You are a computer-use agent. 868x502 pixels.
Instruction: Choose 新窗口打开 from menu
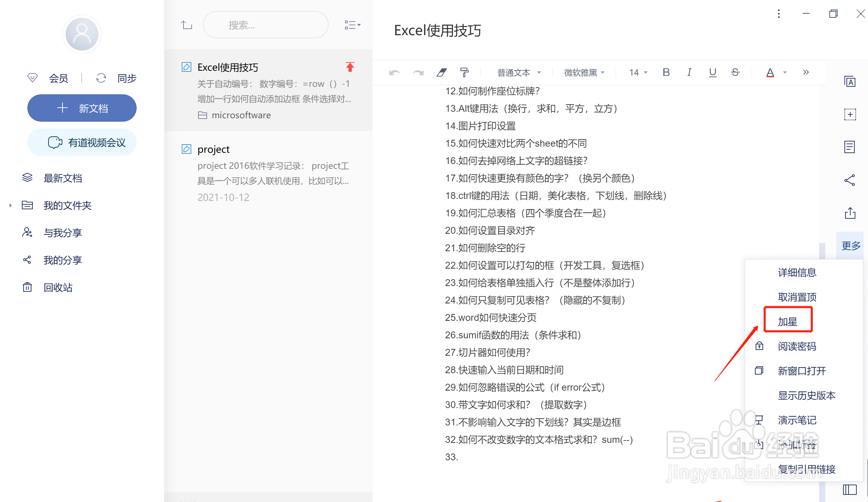[x=801, y=370]
